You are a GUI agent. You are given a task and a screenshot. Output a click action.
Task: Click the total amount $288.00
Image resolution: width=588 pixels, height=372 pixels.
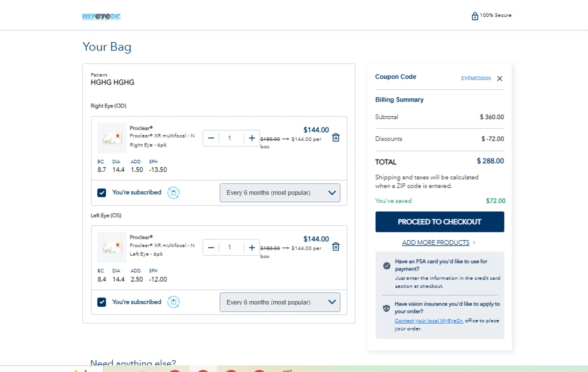[x=490, y=161]
